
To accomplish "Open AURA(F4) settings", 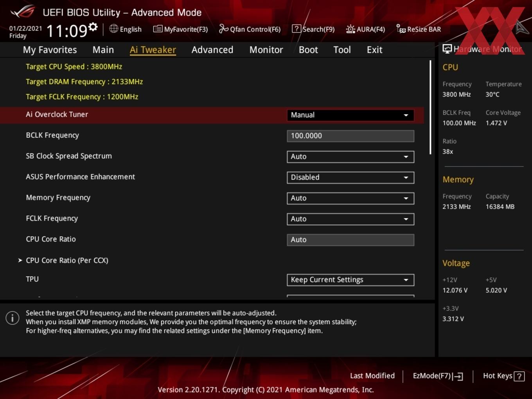I will click(365, 29).
